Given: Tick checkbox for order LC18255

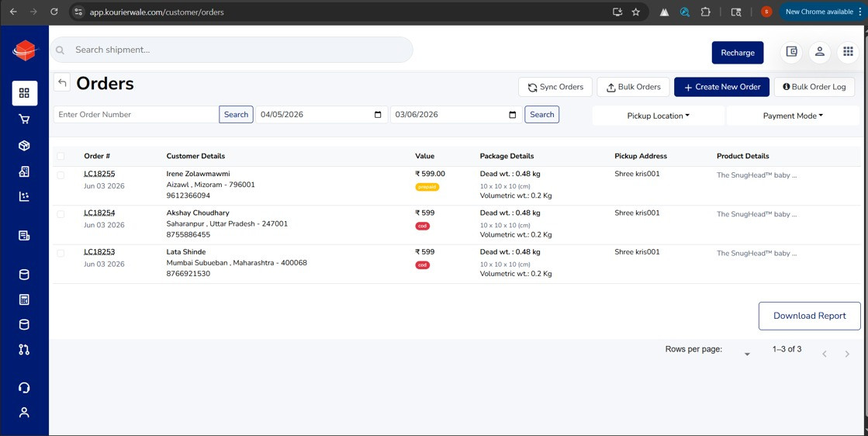Looking at the screenshot, I should [x=61, y=175].
